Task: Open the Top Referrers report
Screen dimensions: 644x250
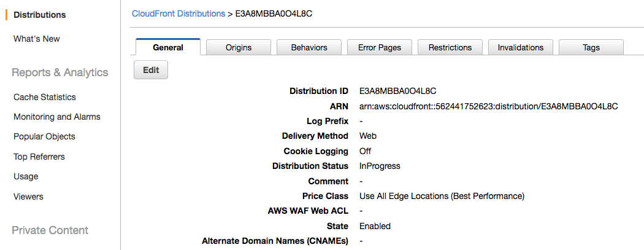Action: (39, 157)
